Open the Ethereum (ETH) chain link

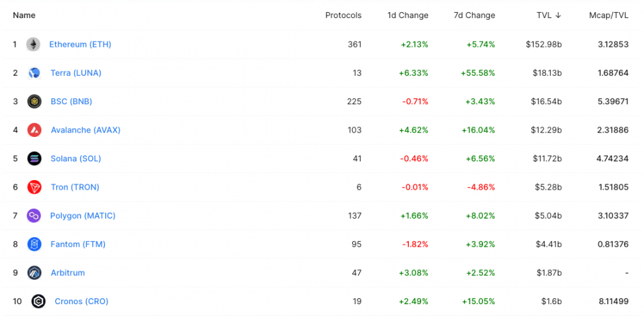pyautogui.click(x=80, y=44)
